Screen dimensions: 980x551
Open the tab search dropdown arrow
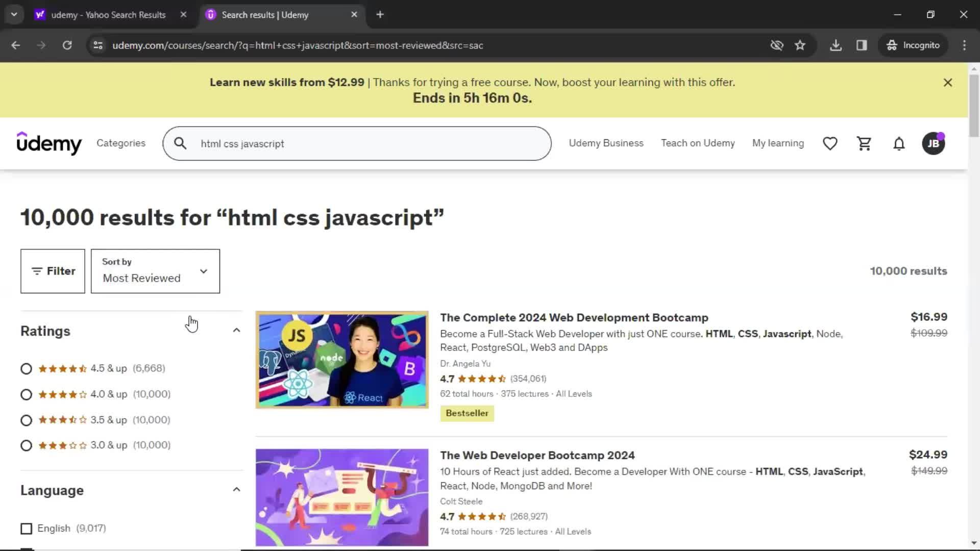pyautogui.click(x=14, y=15)
